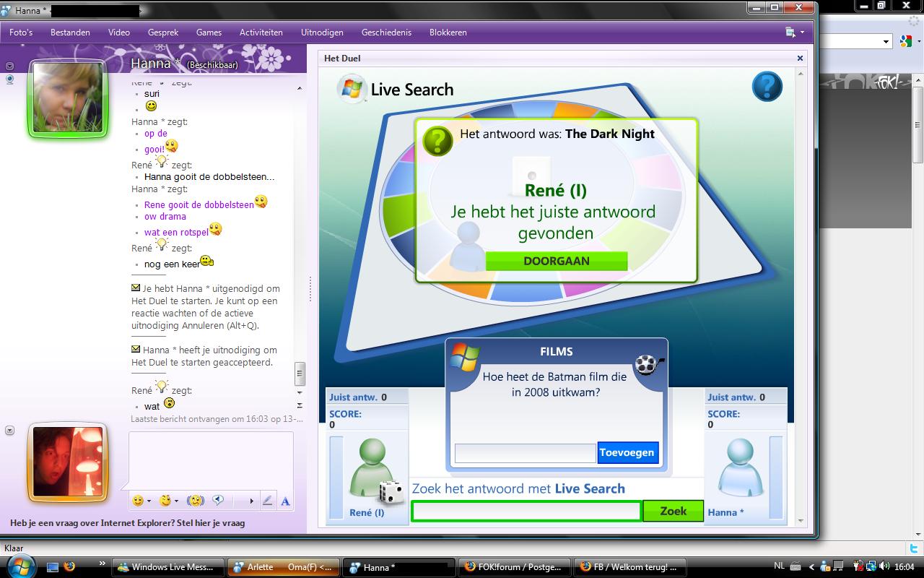Open the Gesprek menu
924x578 pixels.
tap(163, 33)
